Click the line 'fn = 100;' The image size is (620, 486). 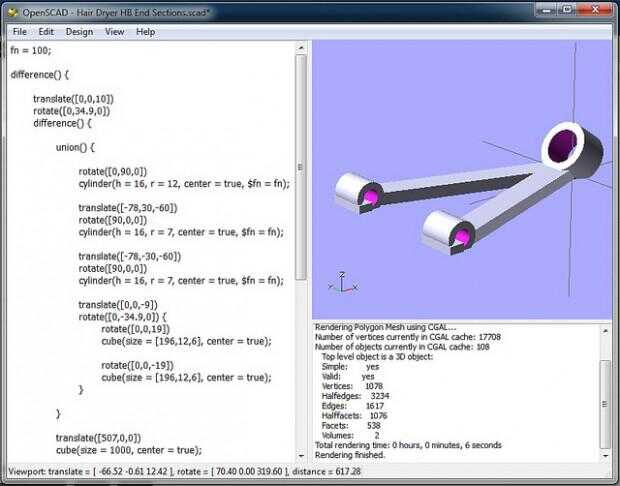[x=31, y=50]
